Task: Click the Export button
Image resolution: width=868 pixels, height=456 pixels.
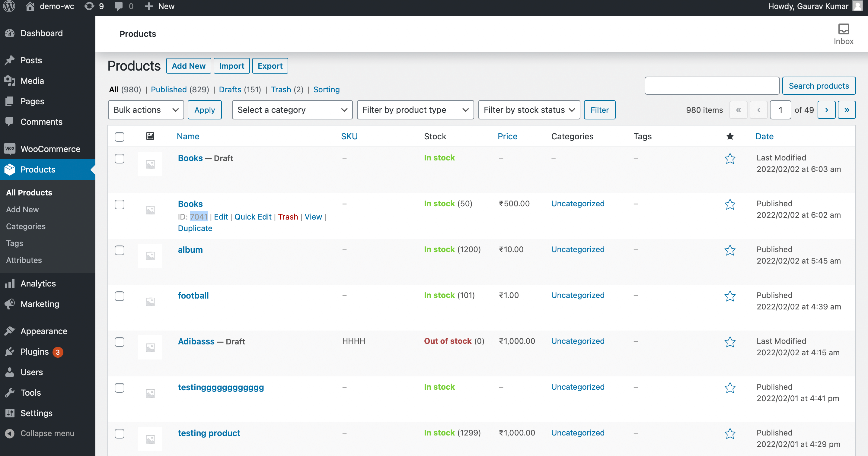Action: pyautogui.click(x=270, y=66)
